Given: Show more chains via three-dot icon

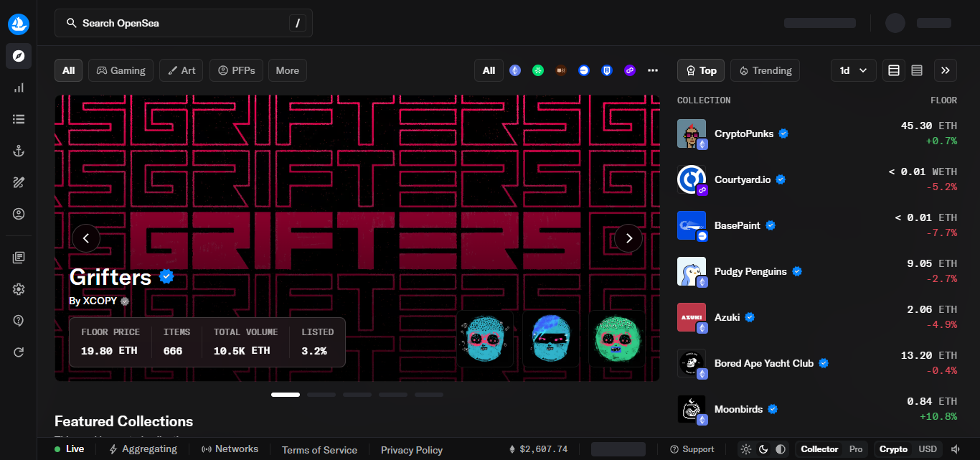Looking at the screenshot, I should (x=653, y=70).
